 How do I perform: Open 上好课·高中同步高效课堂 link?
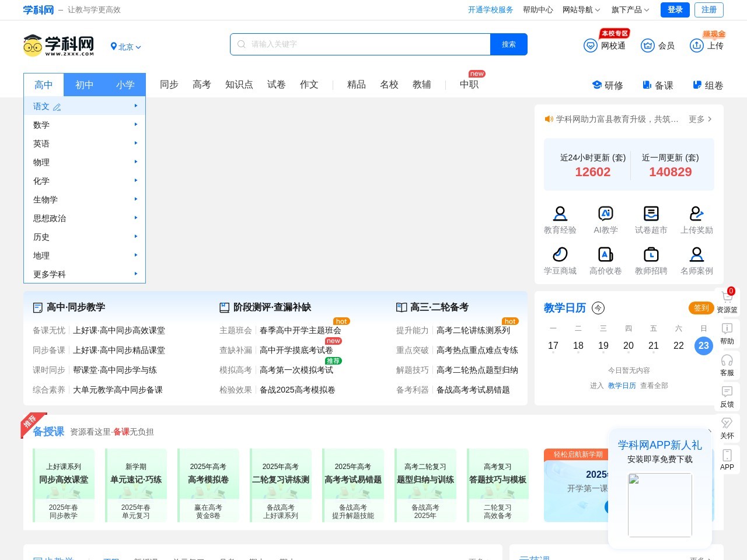[x=119, y=330]
